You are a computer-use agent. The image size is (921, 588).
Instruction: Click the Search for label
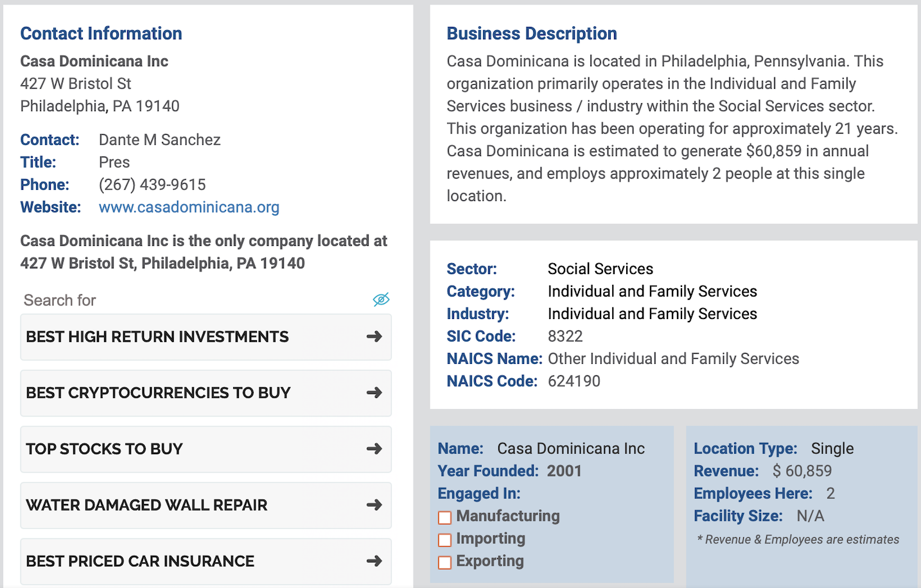pos(60,300)
